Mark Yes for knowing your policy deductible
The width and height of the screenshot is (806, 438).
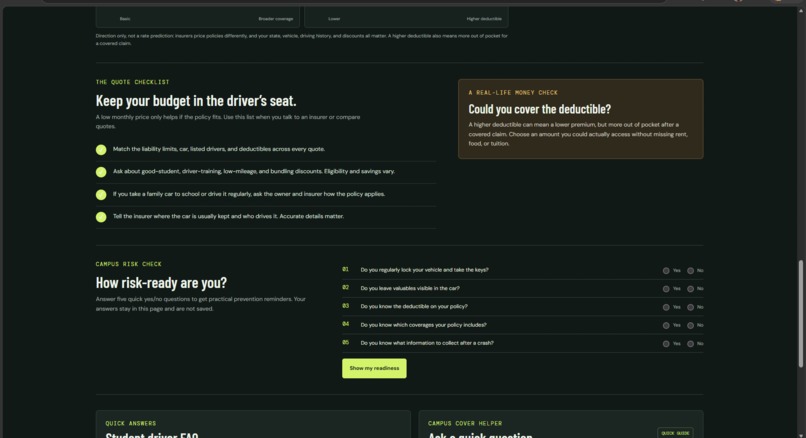coord(666,307)
